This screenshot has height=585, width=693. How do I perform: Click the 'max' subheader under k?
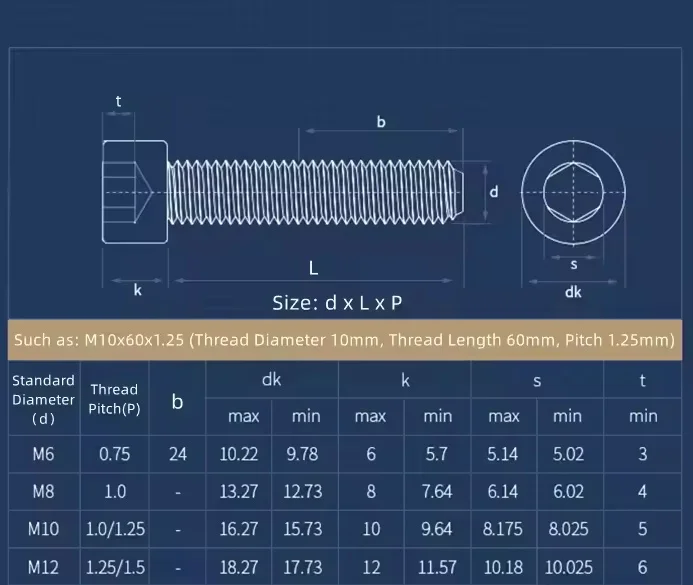(x=370, y=416)
